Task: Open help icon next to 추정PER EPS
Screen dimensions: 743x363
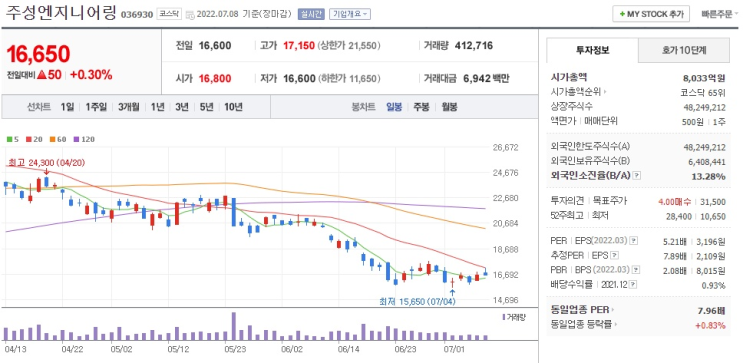Action: click(x=615, y=256)
